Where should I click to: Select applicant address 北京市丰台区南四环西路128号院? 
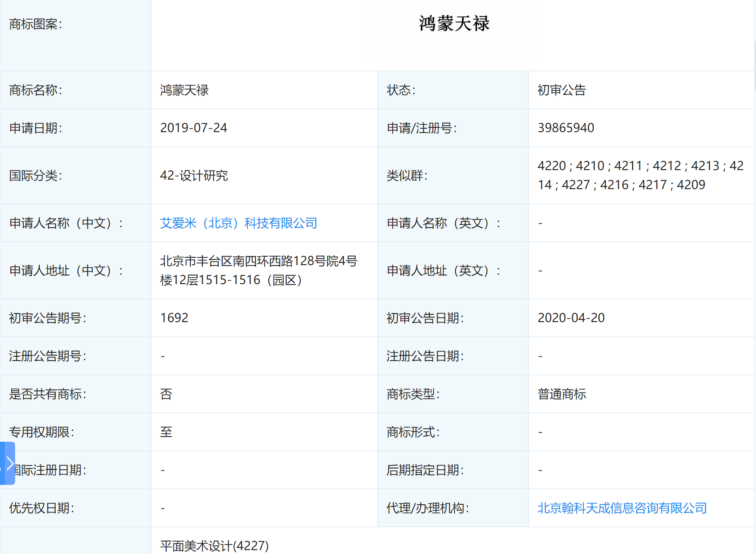(258, 270)
